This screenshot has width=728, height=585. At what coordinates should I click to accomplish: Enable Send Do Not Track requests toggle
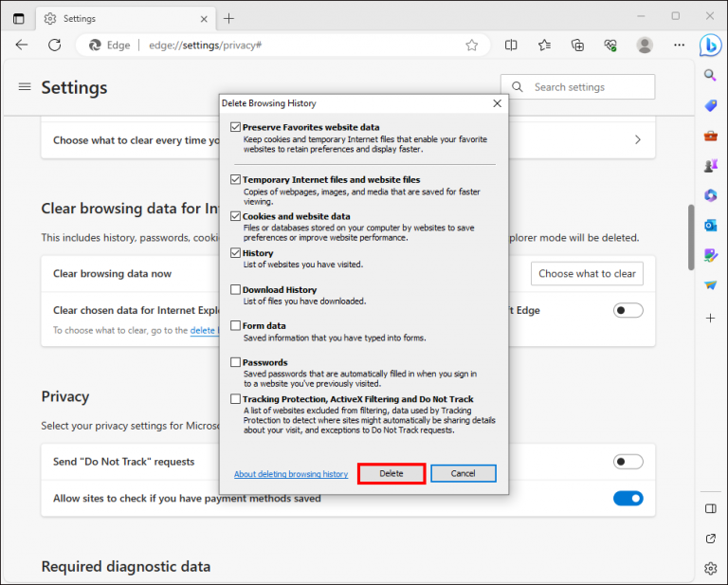coord(628,462)
